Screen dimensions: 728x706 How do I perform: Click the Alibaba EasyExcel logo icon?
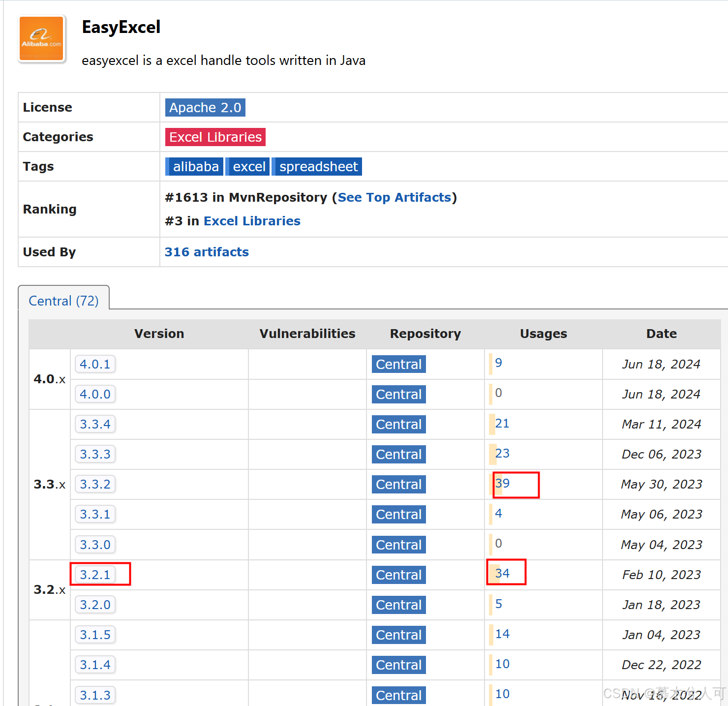pyautogui.click(x=42, y=39)
